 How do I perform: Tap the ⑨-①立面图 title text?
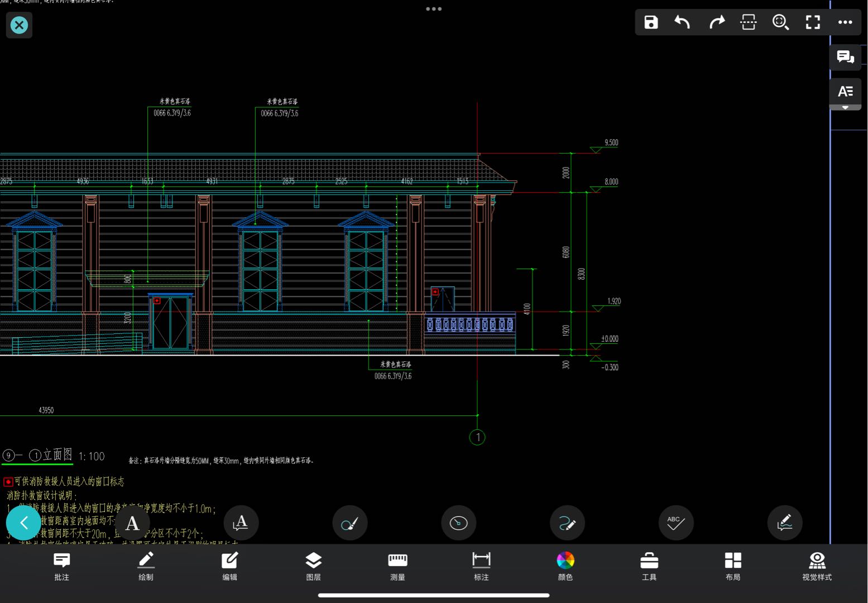[37, 454]
